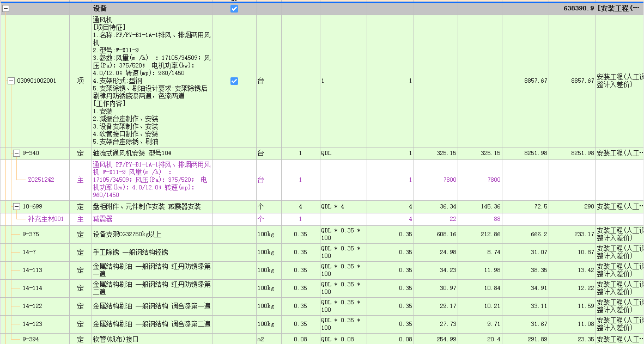Screen dimensions: 644x344
Task: Click quantity 0.35 in 14-113 row
Action: (x=300, y=270)
